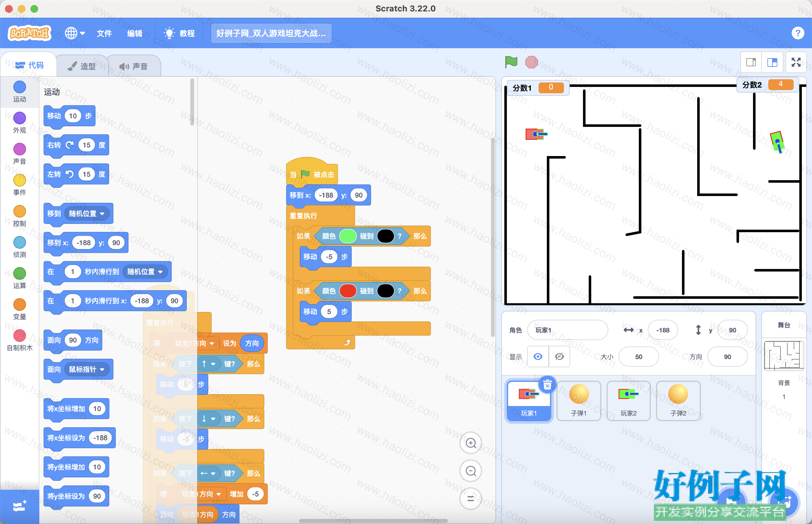Delete the 玩家1 sprite with the trash icon
The width and height of the screenshot is (812, 524).
click(547, 385)
